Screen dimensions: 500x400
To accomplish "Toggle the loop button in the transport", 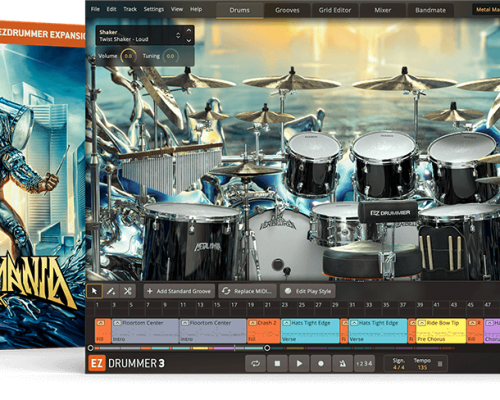I will click(255, 363).
